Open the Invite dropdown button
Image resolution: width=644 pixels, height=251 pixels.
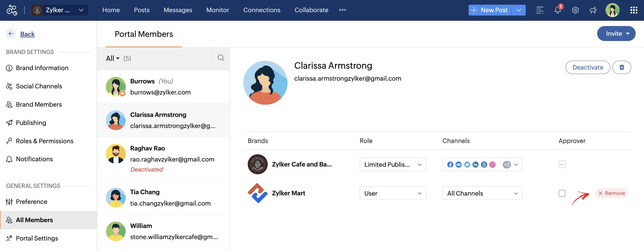[x=616, y=34]
